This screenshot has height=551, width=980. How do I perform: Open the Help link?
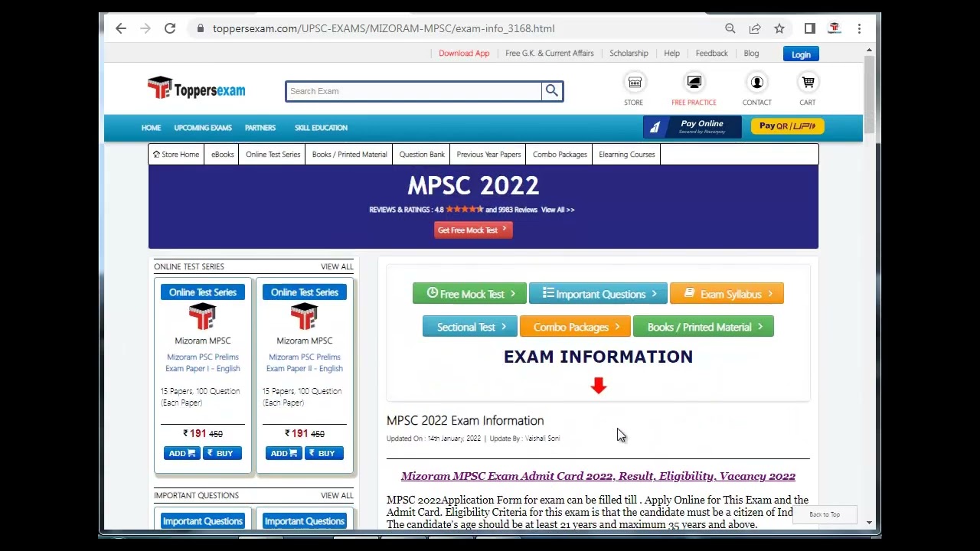click(671, 54)
